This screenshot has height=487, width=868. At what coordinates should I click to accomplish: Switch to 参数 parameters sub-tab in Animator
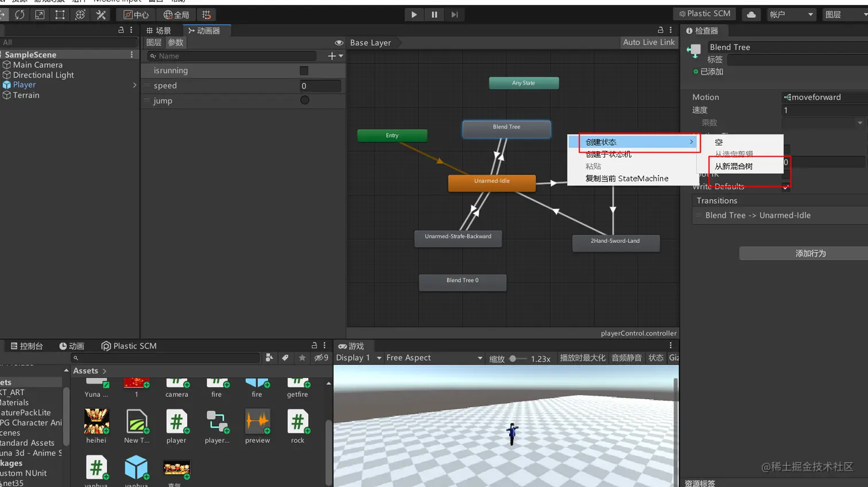point(176,42)
